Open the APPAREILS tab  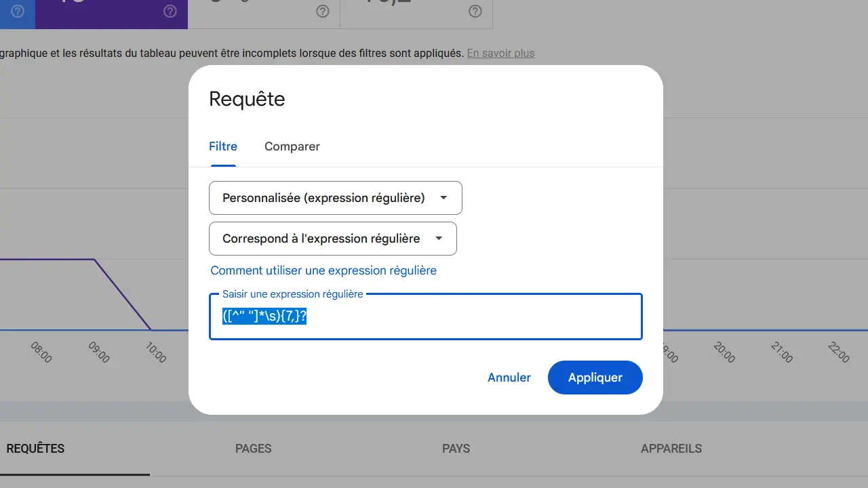[x=671, y=448]
